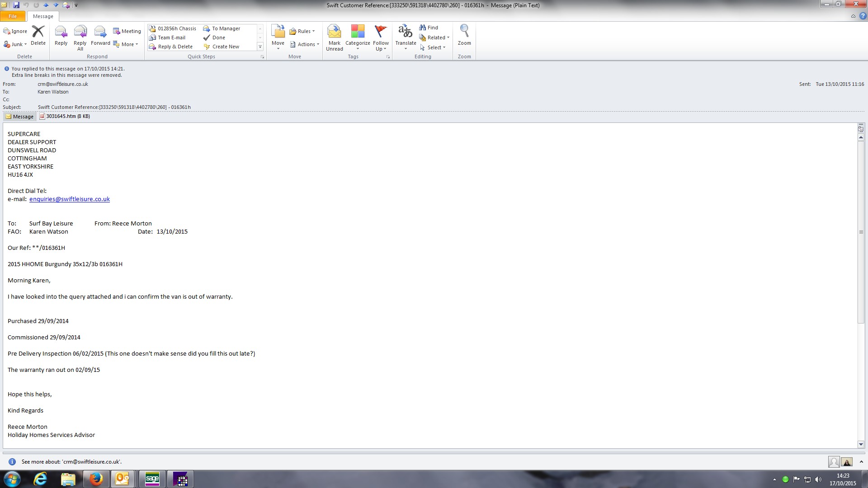Open the enquiries@swiftleisure.co.uk email link
This screenshot has width=868, height=488.
70,199
